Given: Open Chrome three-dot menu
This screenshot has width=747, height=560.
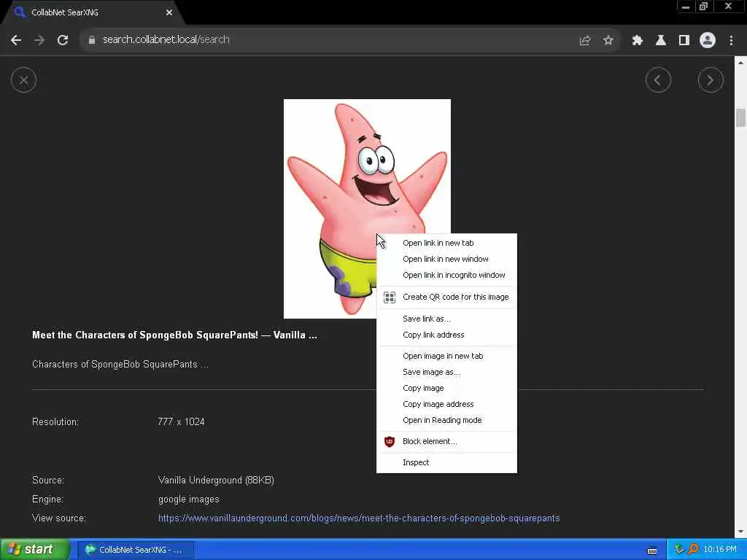Looking at the screenshot, I should click(x=731, y=41).
